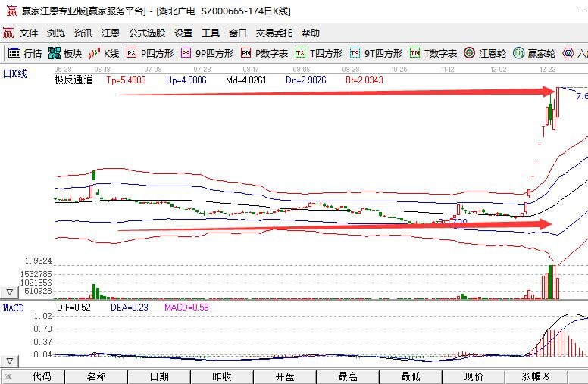
Task: Open the 设置 menu
Action: [x=183, y=33]
